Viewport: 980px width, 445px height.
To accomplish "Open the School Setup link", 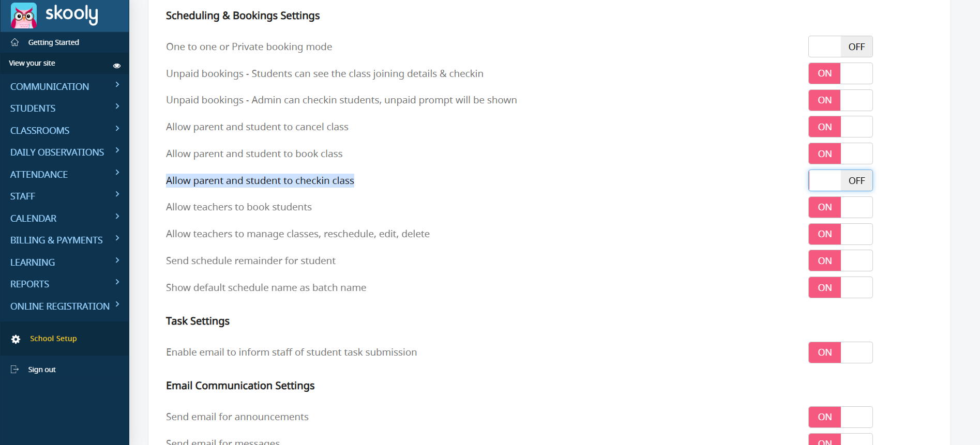I will tap(53, 339).
